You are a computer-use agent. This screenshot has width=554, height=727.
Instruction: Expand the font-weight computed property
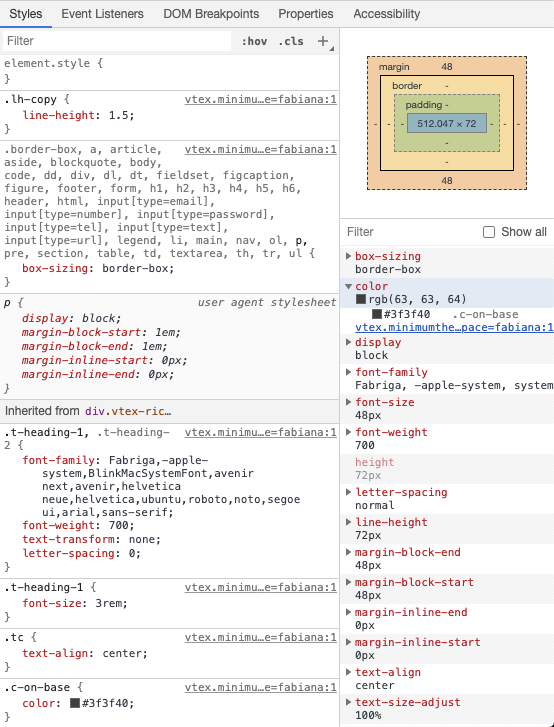click(x=349, y=432)
